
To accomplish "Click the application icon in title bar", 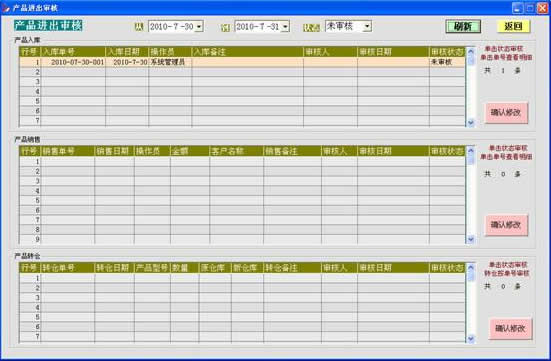I will (6, 8).
